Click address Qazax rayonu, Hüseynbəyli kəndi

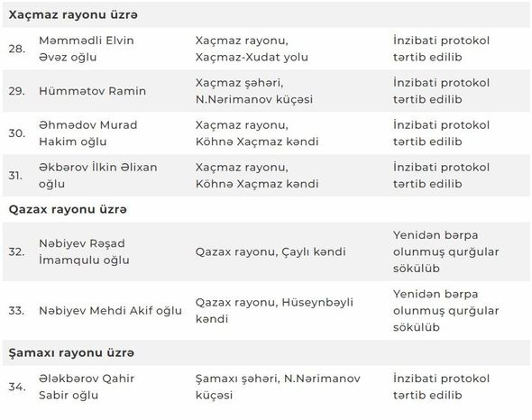[274, 310]
